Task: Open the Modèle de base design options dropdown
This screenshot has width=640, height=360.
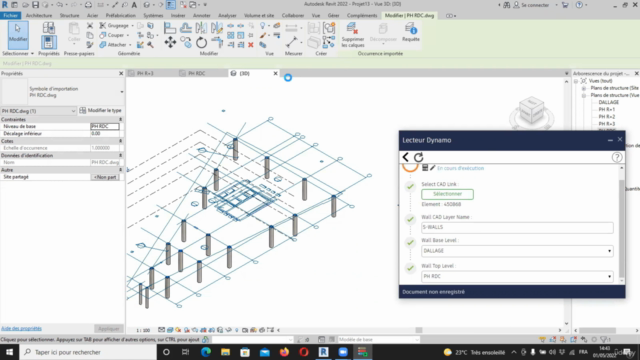Action: 378,340
